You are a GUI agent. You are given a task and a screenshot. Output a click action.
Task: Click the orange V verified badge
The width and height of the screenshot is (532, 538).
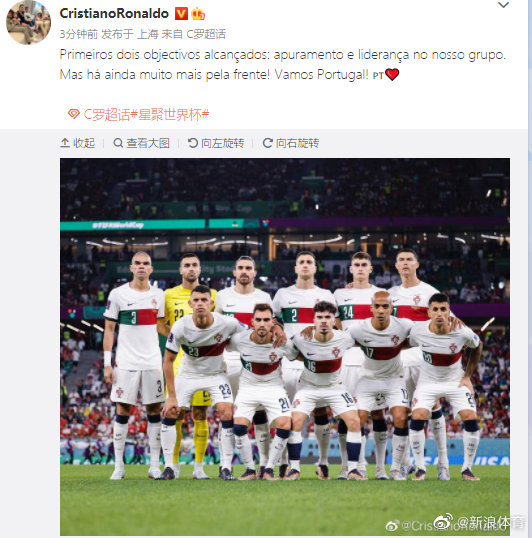[x=181, y=14]
